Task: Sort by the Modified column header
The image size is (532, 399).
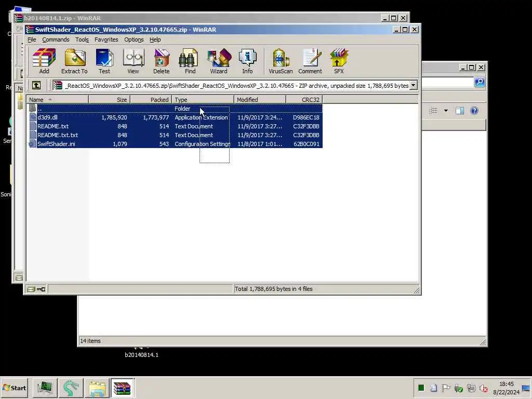Action: pos(260,99)
